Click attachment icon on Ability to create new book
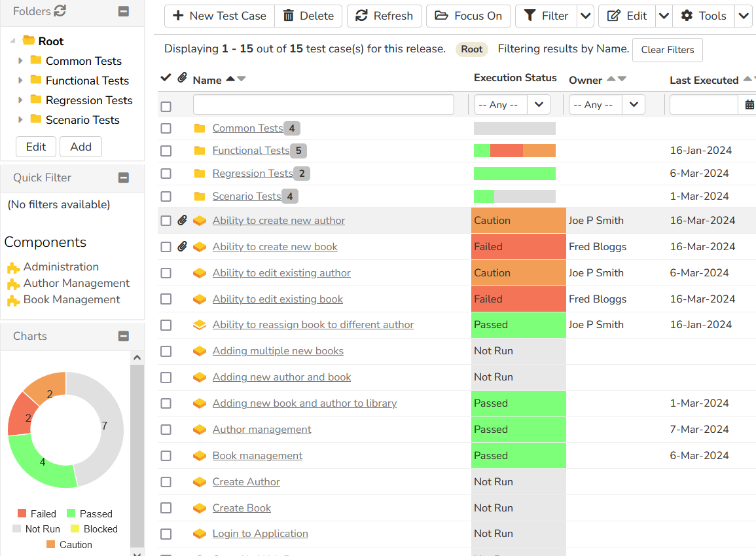Viewport: 756px width, 556px height. pyautogui.click(x=183, y=247)
